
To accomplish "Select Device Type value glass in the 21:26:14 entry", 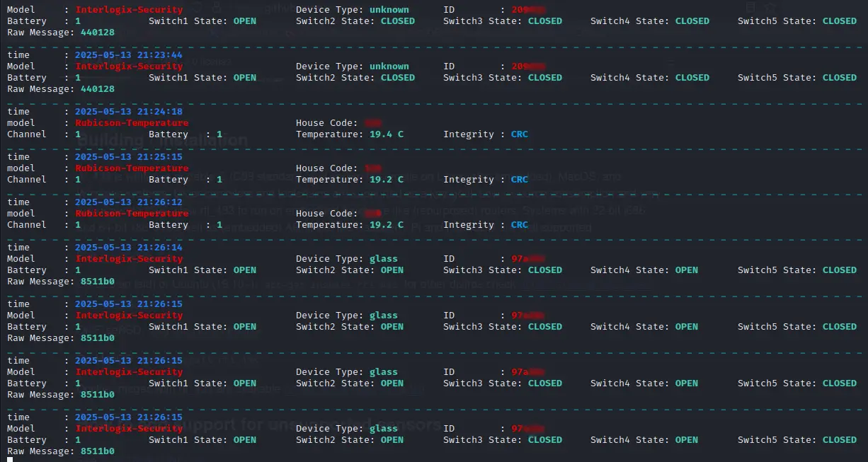I will [x=384, y=259].
